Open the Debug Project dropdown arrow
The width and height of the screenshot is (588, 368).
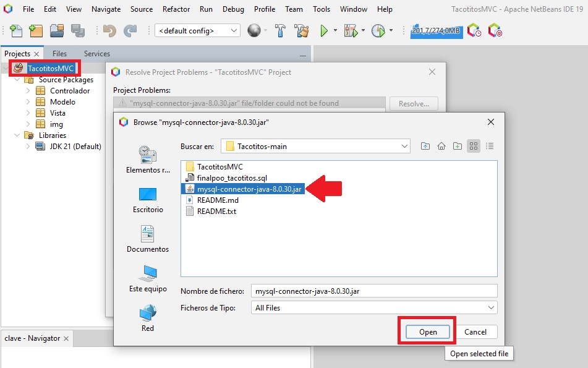(x=363, y=30)
